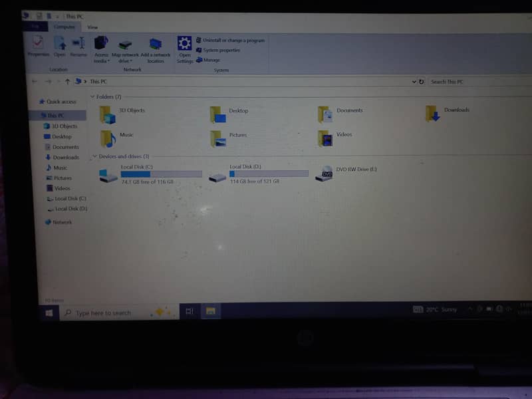Select the Music folder icon
Image resolution: width=532 pixels, height=399 pixels.
tap(108, 139)
